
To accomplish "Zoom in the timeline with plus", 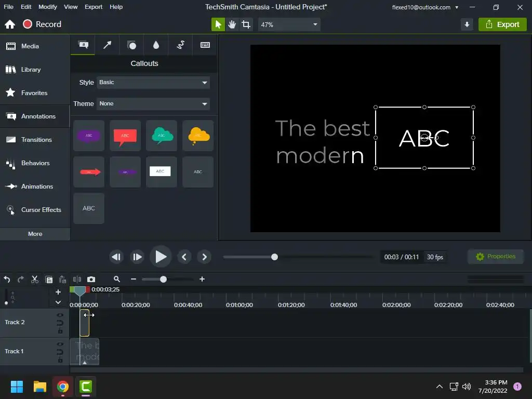I will click(x=202, y=279).
